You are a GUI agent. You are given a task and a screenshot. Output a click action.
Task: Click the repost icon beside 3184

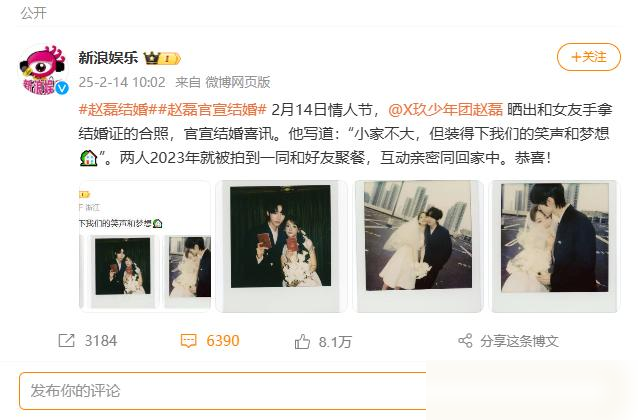(66, 341)
